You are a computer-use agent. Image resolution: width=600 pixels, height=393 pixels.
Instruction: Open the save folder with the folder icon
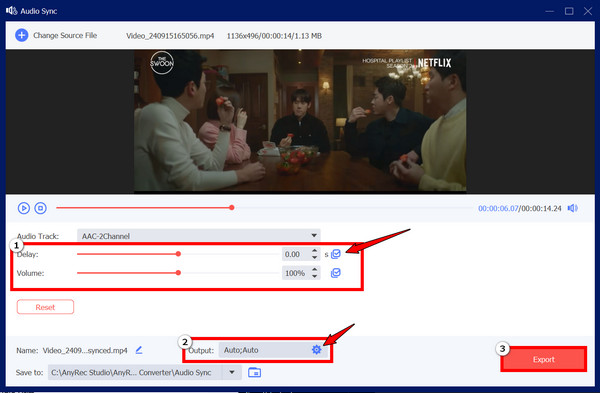point(254,372)
